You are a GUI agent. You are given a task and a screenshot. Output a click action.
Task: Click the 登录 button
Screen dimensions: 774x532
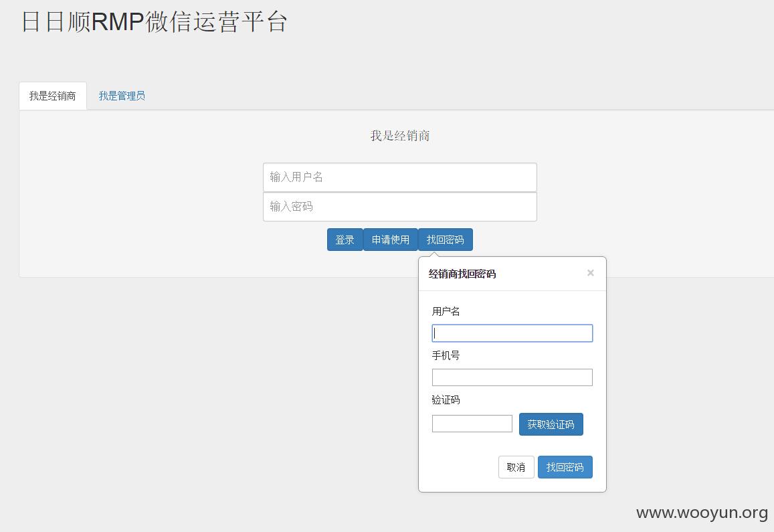point(345,240)
